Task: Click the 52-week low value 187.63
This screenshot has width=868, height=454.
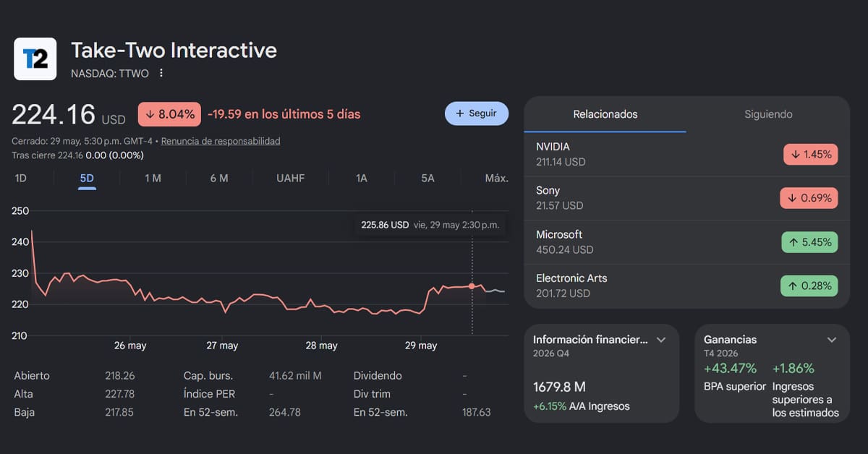Action: (476, 412)
